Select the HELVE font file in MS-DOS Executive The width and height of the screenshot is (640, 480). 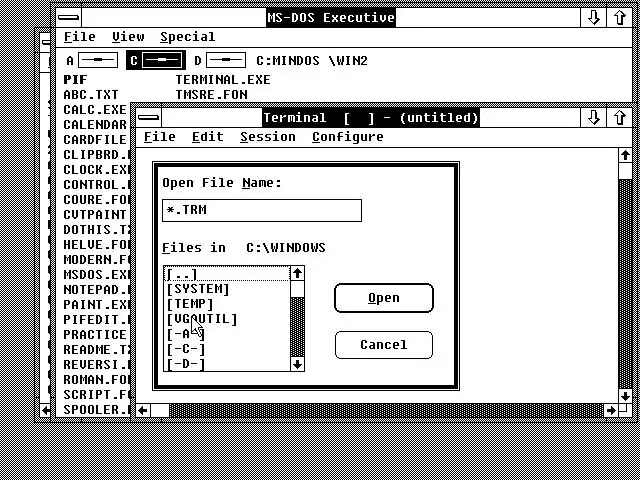pyautogui.click(x=96, y=245)
